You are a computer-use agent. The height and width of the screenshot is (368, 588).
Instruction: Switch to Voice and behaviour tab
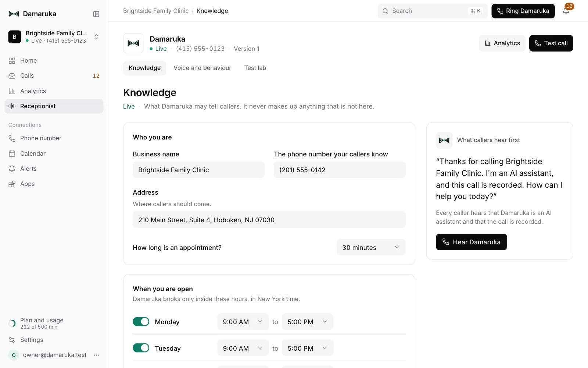pos(202,68)
